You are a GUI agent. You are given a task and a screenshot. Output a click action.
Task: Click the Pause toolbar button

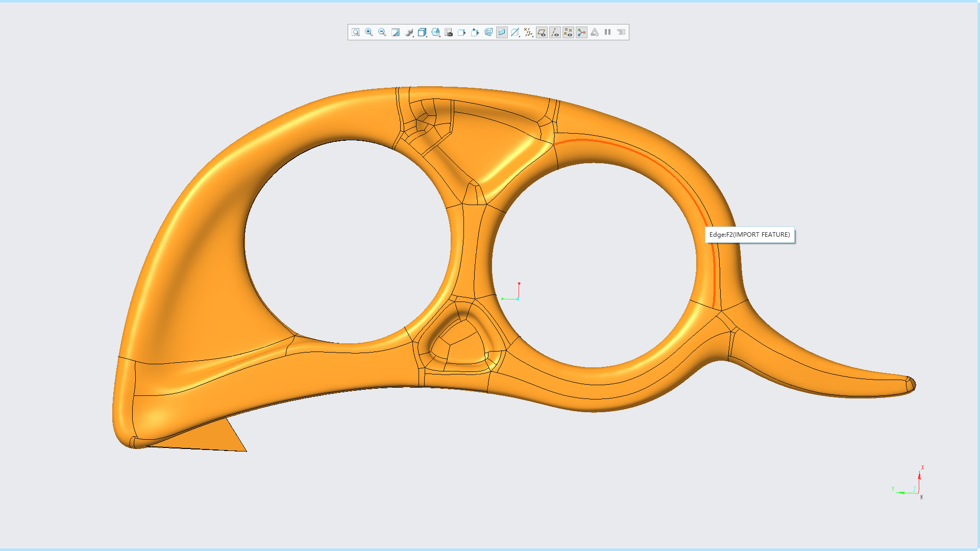(x=608, y=32)
